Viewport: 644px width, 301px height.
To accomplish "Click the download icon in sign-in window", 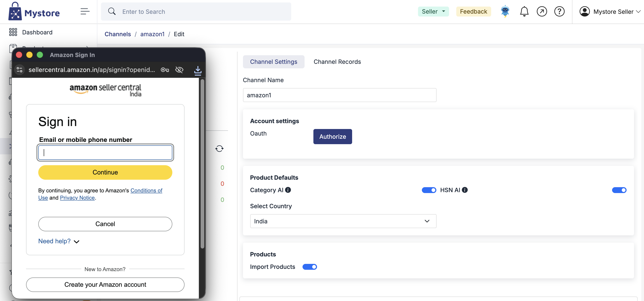I will [197, 70].
